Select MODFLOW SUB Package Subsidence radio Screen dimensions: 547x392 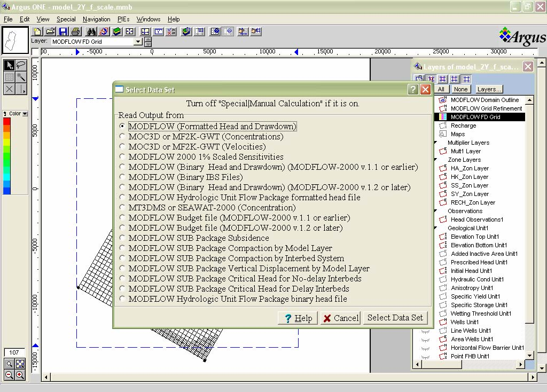(x=122, y=238)
